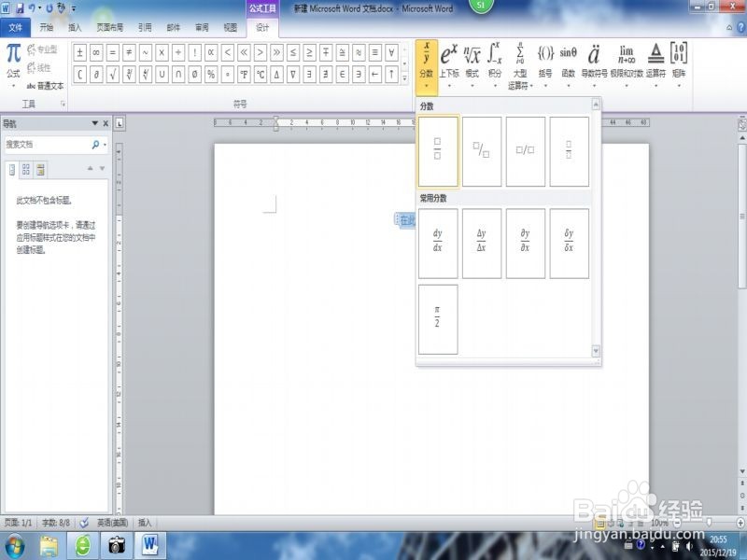Open the 矩阵 matrix dropdown
The width and height of the screenshot is (747, 560).
coord(679,65)
